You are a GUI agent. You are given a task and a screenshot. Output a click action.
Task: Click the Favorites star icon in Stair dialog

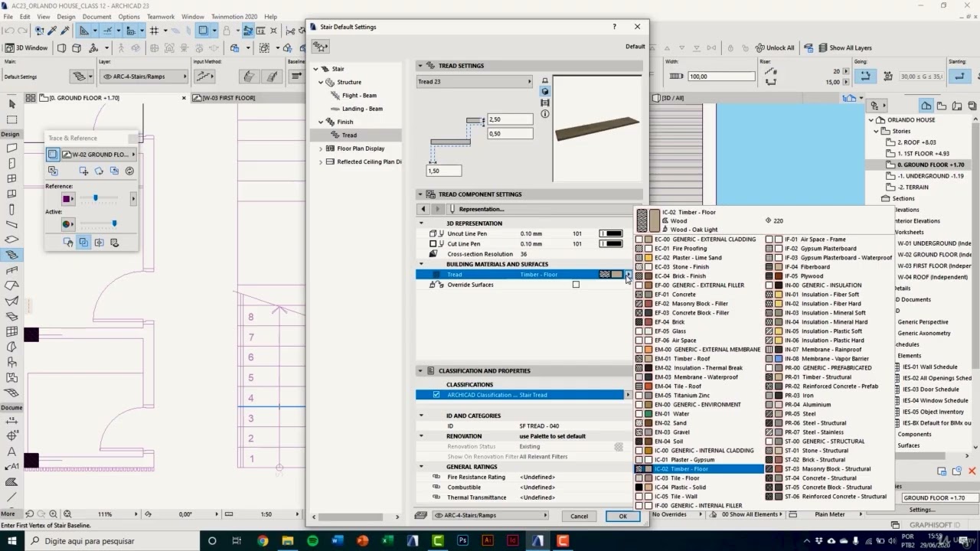coord(320,47)
